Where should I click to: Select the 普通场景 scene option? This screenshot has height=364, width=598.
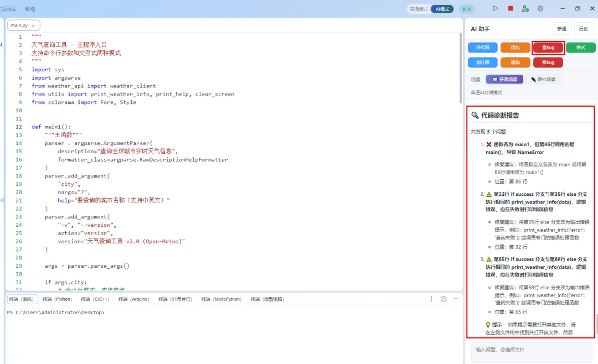point(504,79)
